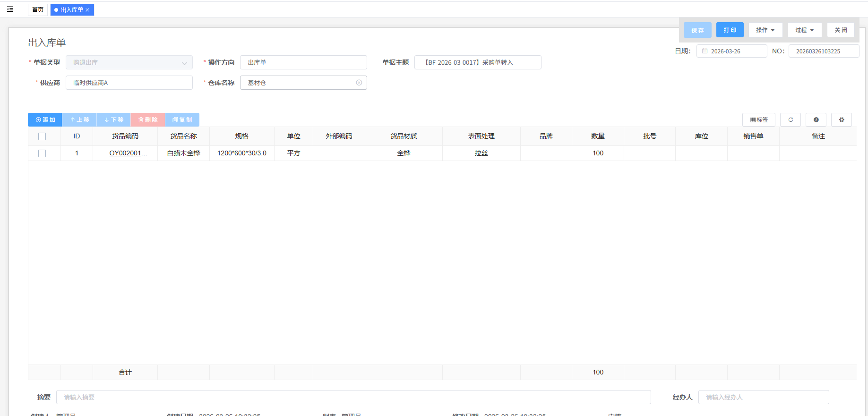Collapse the sidebar menu icon

(x=10, y=9)
